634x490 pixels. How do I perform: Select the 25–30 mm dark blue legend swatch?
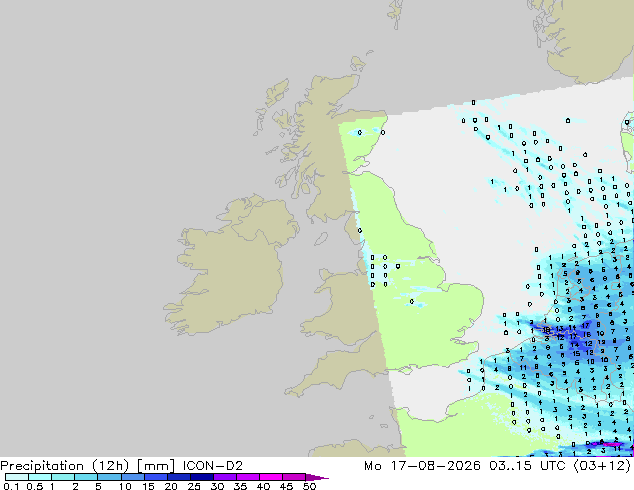(x=202, y=477)
